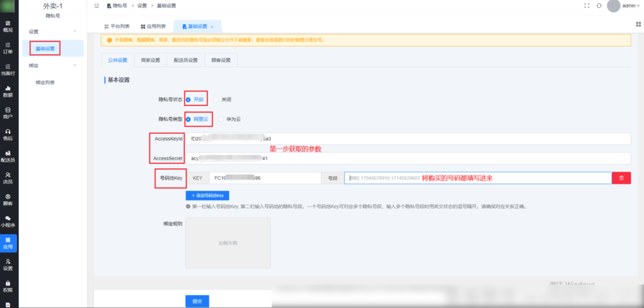This screenshot has width=644, height=308.
Task: Choose 华为云 as 隐私号类型
Action: pyautogui.click(x=230, y=119)
